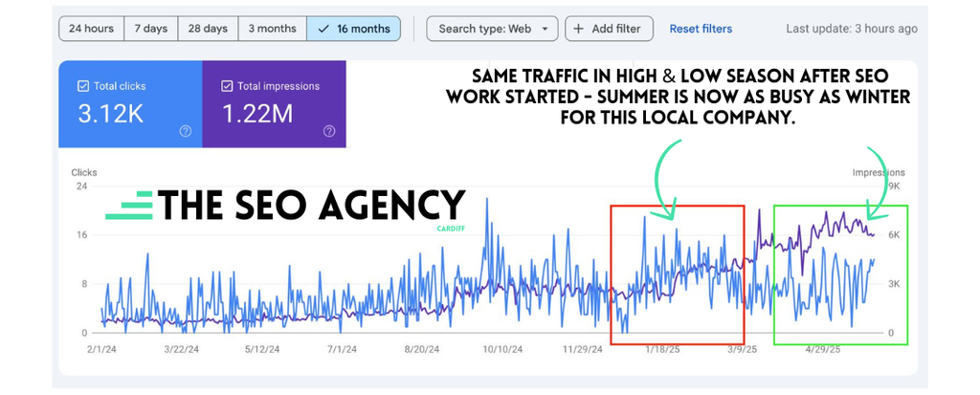This screenshot has width=980, height=395.
Task: Click the help icon on Total impressions card
Action: pyautogui.click(x=329, y=131)
